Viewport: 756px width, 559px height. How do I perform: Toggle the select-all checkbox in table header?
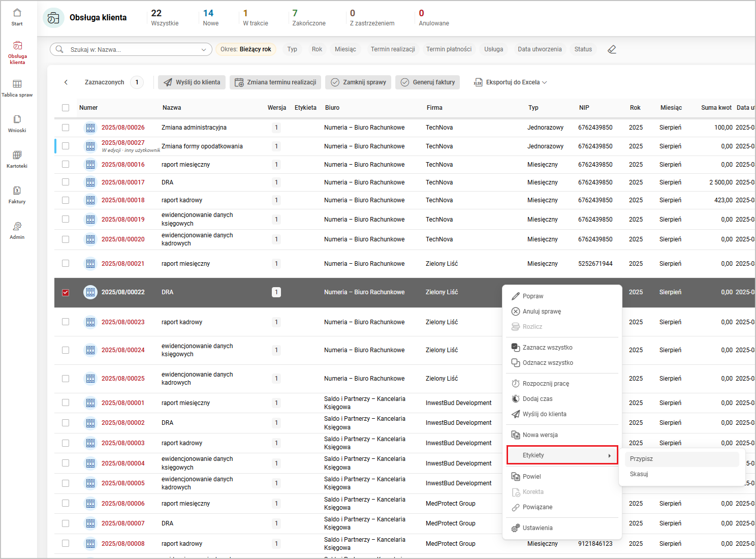[x=66, y=108]
